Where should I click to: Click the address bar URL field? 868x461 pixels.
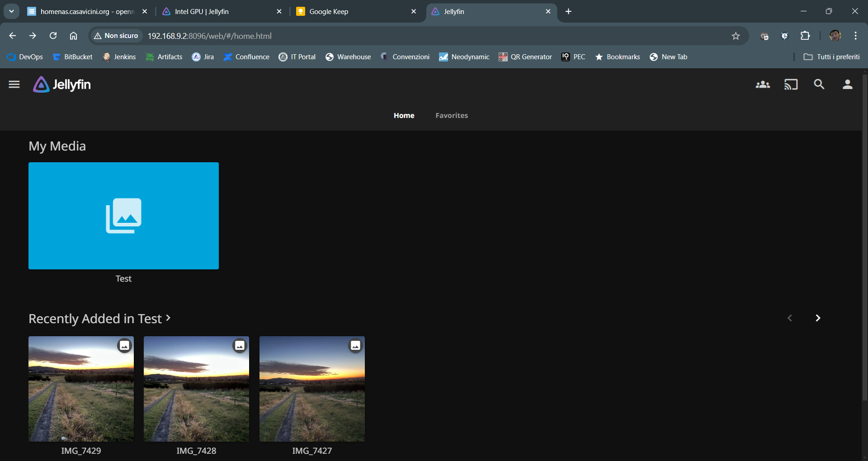point(407,36)
